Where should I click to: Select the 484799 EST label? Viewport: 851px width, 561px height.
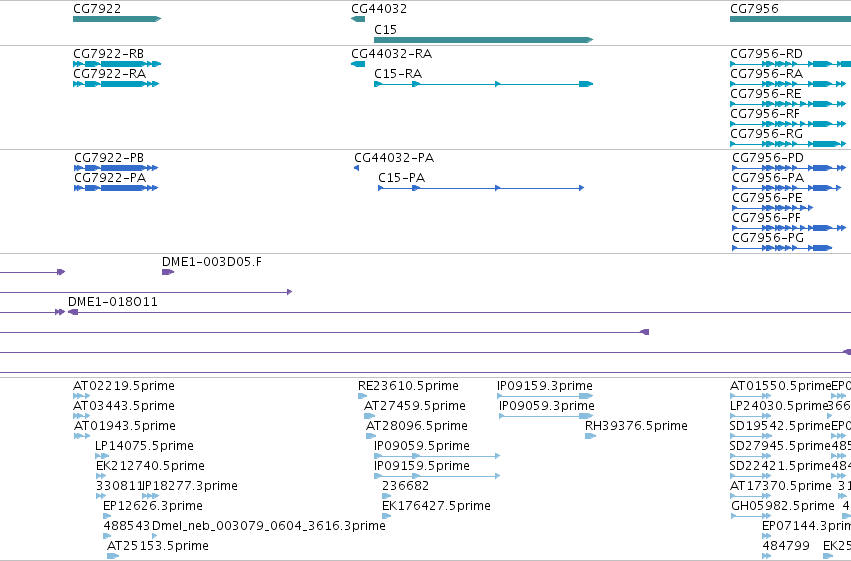coord(786,546)
